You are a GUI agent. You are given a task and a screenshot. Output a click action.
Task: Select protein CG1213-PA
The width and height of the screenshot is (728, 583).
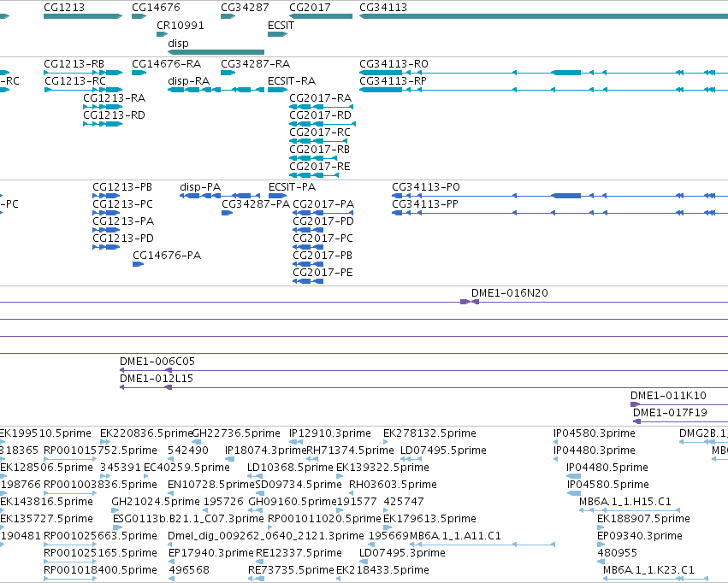pos(106,230)
